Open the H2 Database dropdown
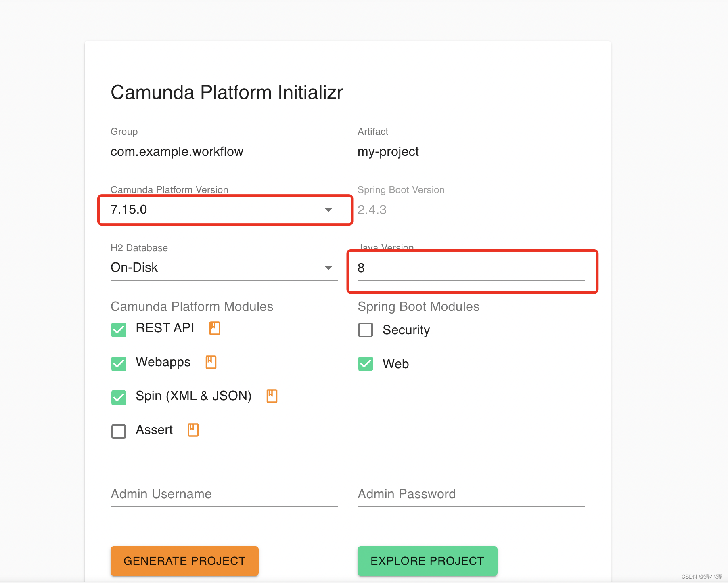 click(x=224, y=268)
